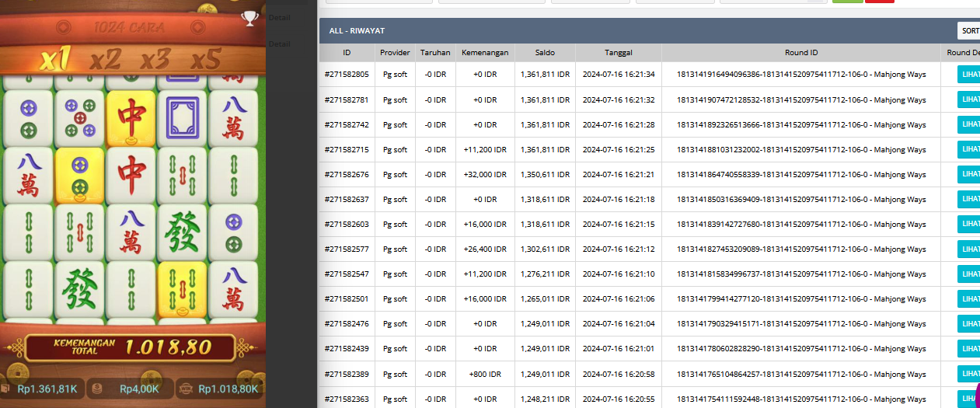Click LIHAT for row #271582781
Screen dimensions: 980x408
tap(969, 99)
